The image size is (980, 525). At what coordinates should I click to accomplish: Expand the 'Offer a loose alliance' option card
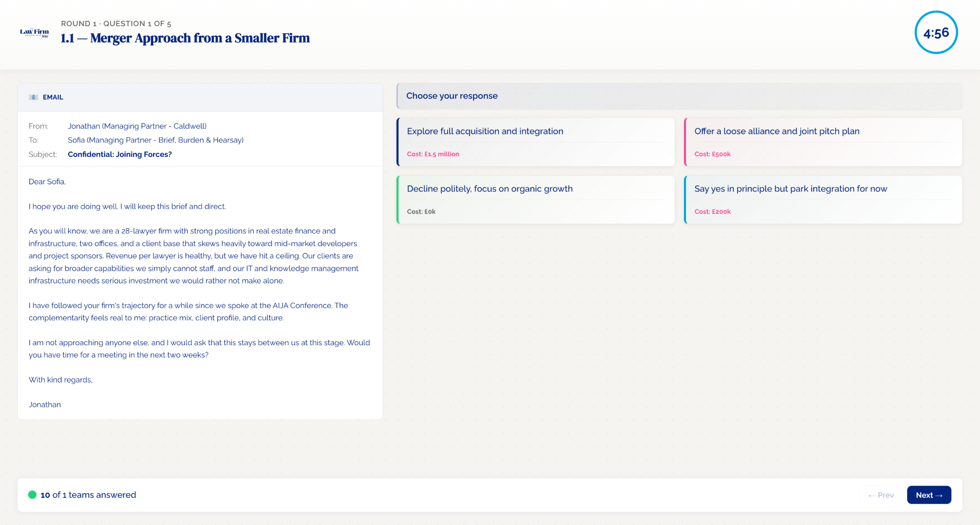tap(823, 142)
